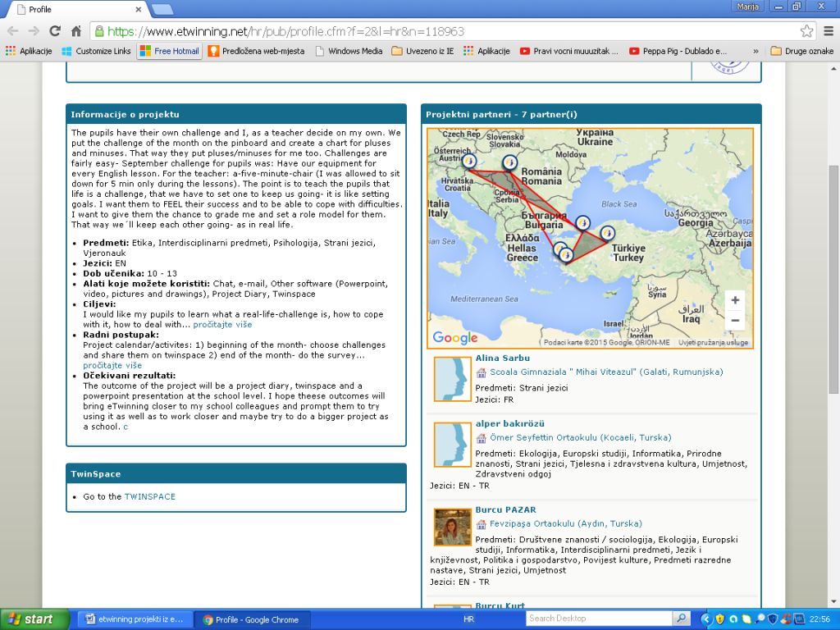
Task: Open Alina Sarbu's profile link
Action: [x=503, y=358]
